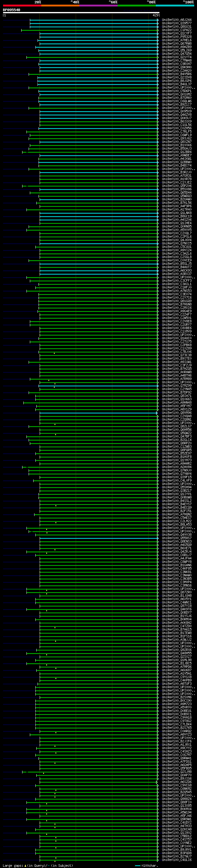
Task: Select the UniRef100_Q5SH94 label
Action: click(x=176, y=487)
